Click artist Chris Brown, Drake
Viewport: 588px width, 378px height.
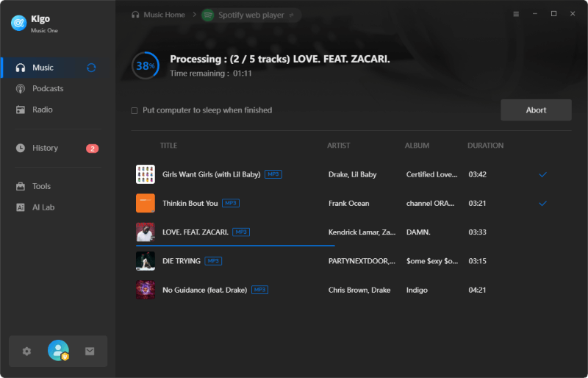359,290
